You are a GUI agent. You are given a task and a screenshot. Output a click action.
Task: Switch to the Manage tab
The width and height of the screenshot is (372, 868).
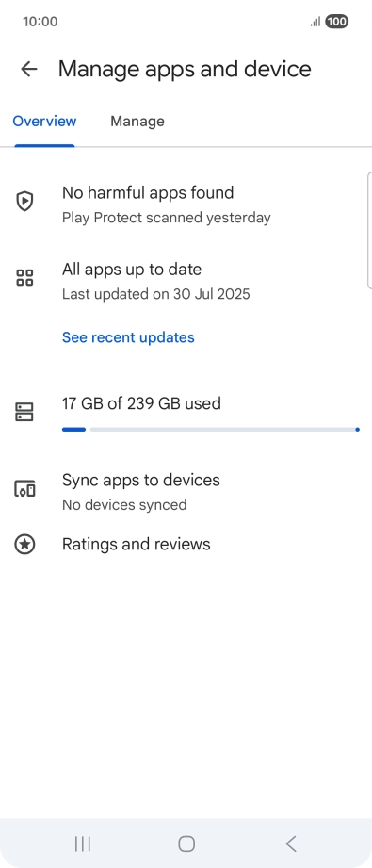(137, 122)
